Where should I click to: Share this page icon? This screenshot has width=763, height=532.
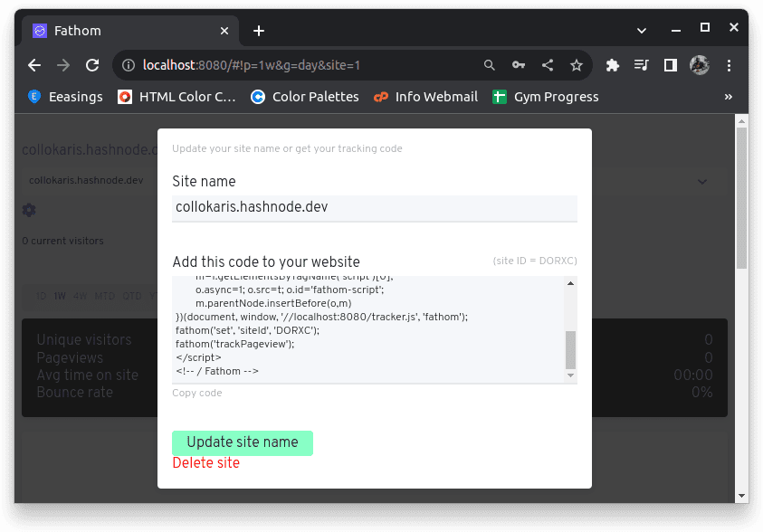[x=548, y=65]
